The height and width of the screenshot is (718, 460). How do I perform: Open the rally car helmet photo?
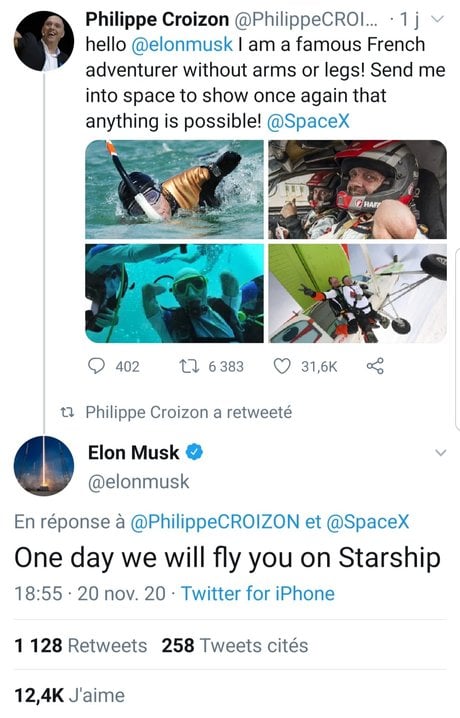click(x=357, y=190)
